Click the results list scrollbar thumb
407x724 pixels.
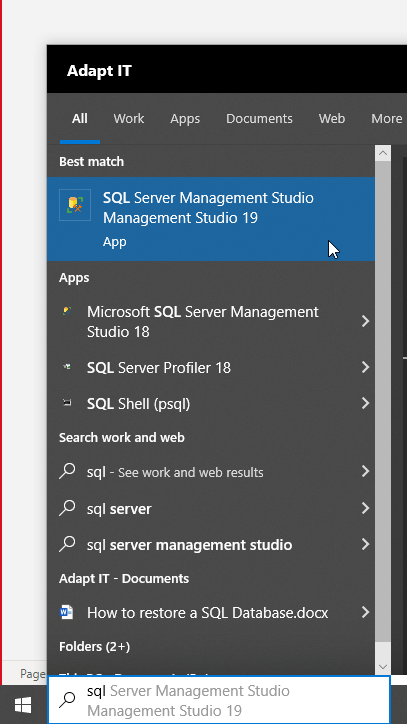383,402
